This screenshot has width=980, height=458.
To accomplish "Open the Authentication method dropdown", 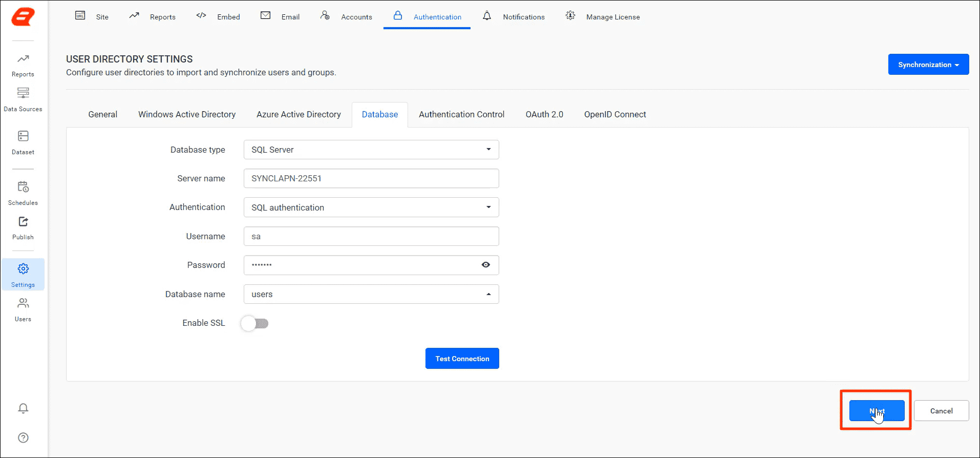I will [371, 207].
